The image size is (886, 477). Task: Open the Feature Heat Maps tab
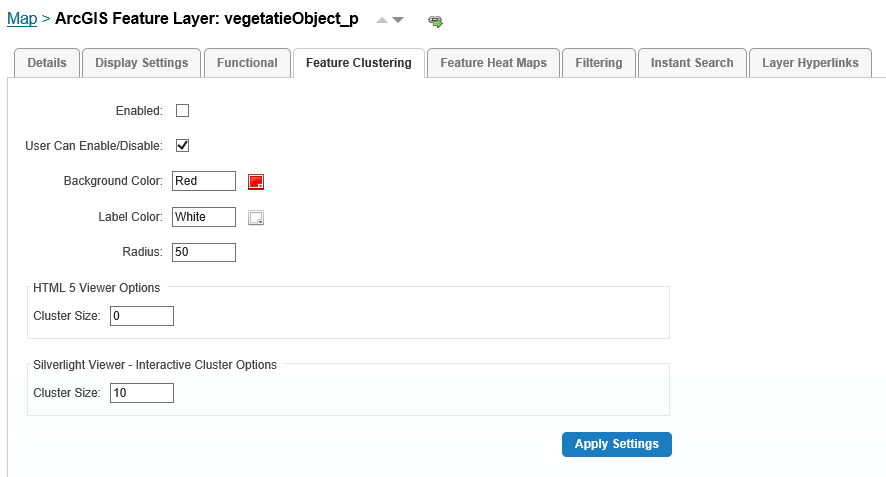tap(493, 63)
